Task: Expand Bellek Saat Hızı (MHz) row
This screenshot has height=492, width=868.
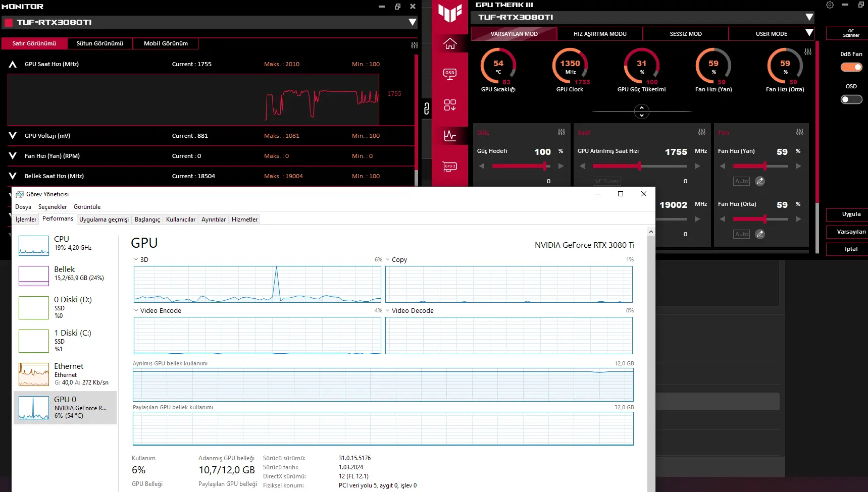Action: pyautogui.click(x=13, y=176)
